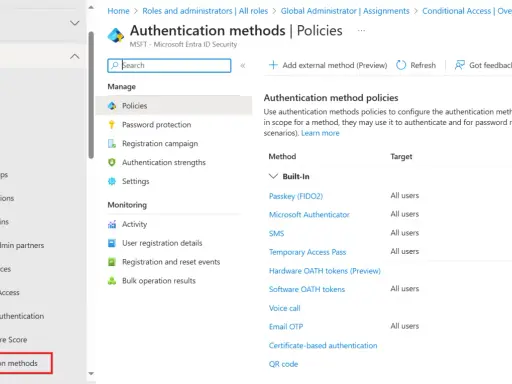The height and width of the screenshot is (384, 512).
Task: Click Add external method (Preview) button
Action: click(328, 65)
